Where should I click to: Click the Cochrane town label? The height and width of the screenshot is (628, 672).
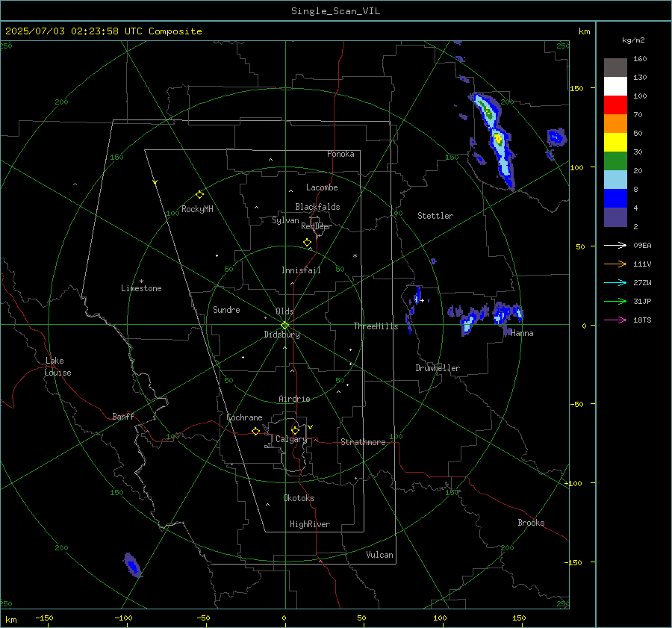244,417
